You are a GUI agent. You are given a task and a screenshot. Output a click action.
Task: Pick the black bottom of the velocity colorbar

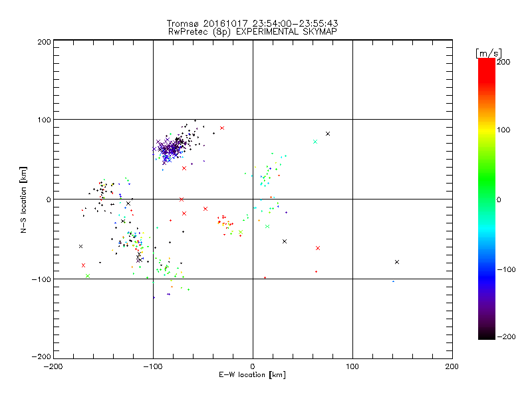pos(487,336)
